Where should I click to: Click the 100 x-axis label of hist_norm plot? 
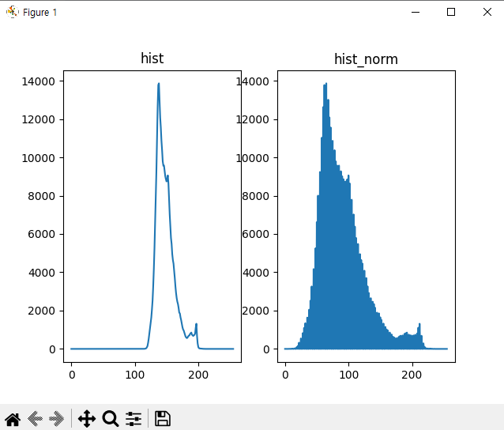point(349,375)
